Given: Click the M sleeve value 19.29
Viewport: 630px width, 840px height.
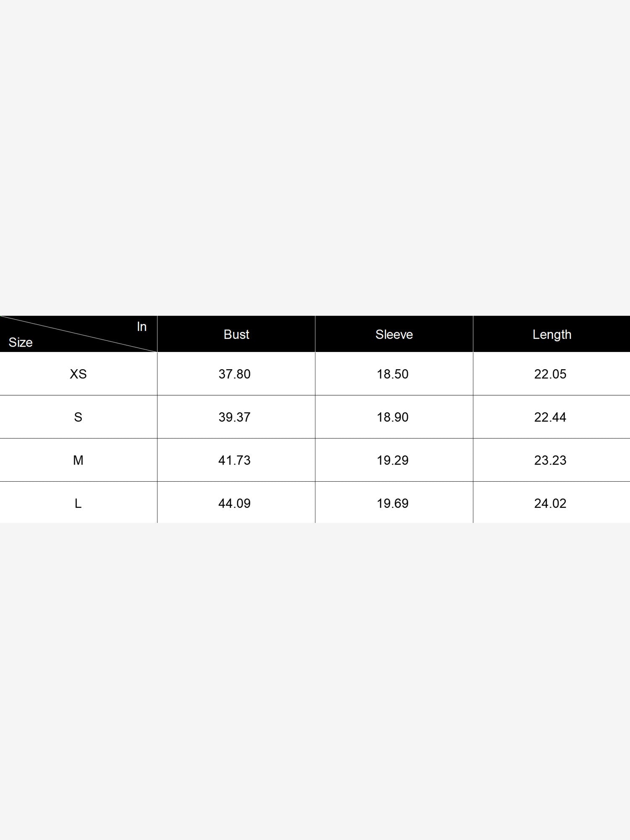Looking at the screenshot, I should [x=392, y=460].
